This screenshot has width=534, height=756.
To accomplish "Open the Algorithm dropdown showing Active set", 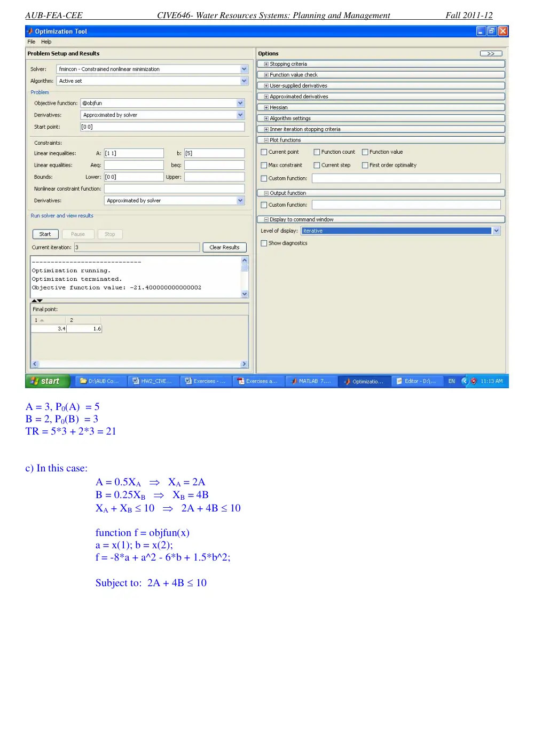I will click(x=152, y=81).
